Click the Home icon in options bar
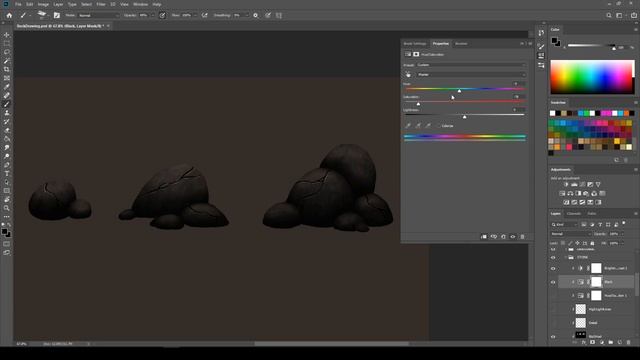640x360 pixels. pos(9,16)
